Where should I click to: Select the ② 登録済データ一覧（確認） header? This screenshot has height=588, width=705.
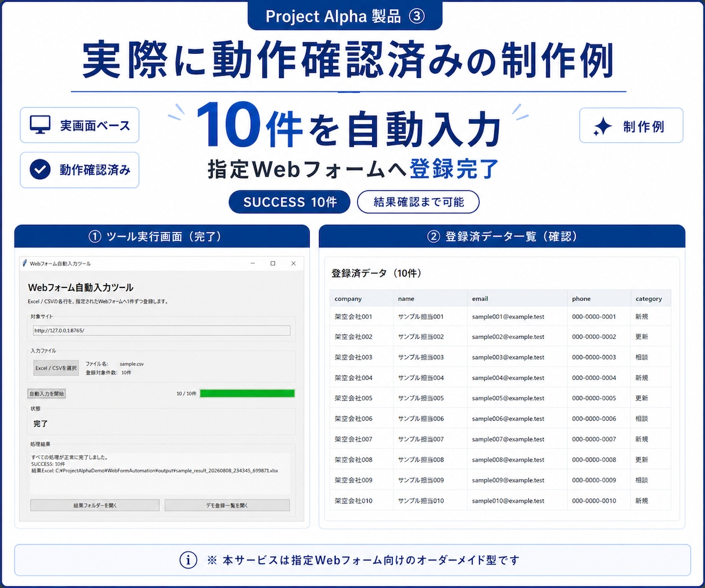tap(502, 236)
